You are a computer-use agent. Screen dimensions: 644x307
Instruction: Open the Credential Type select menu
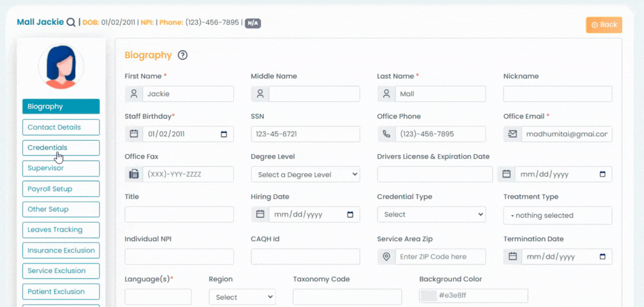click(432, 214)
